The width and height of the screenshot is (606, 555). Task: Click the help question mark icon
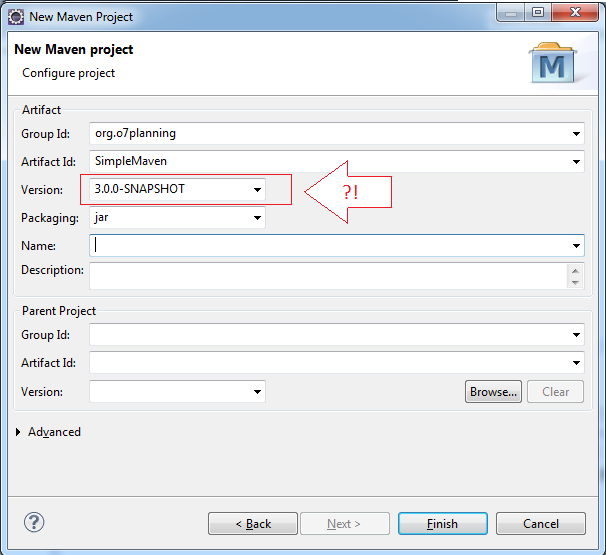[34, 522]
